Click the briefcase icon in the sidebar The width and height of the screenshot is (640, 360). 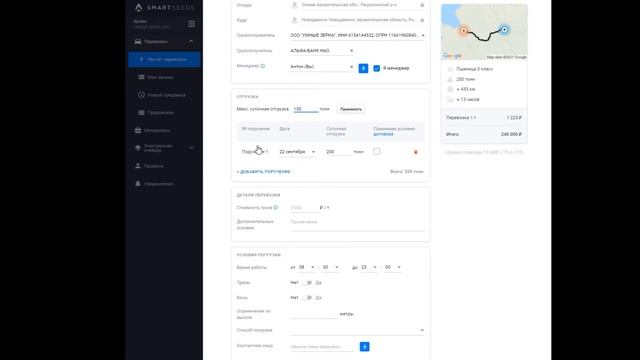138,131
